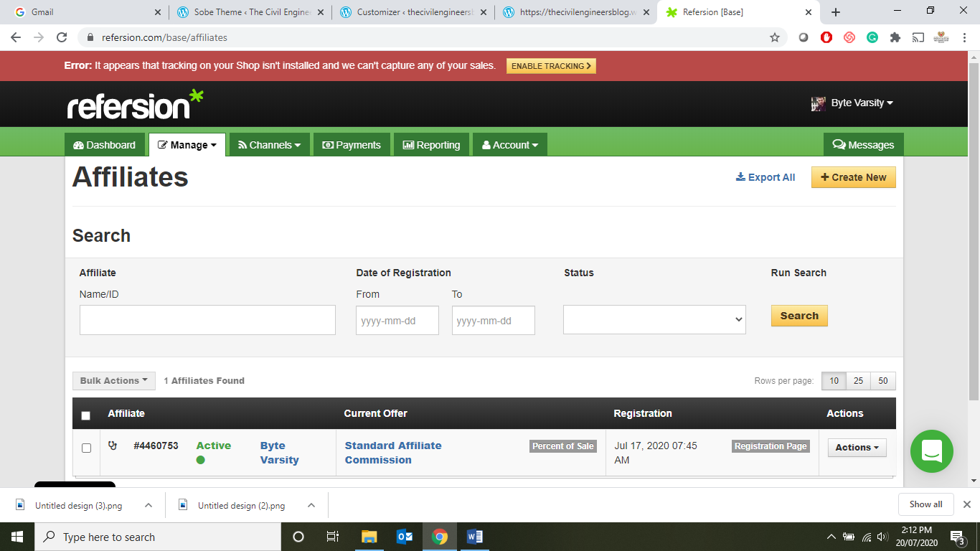Click the stethoscope icon in the affiliate row
Image resolution: width=980 pixels, height=551 pixels.
click(113, 446)
